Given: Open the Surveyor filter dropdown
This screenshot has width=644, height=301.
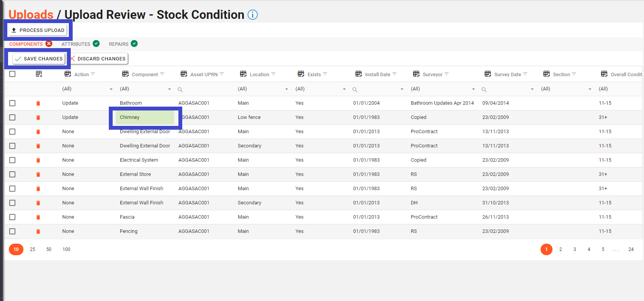Looking at the screenshot, I should click(x=473, y=89).
